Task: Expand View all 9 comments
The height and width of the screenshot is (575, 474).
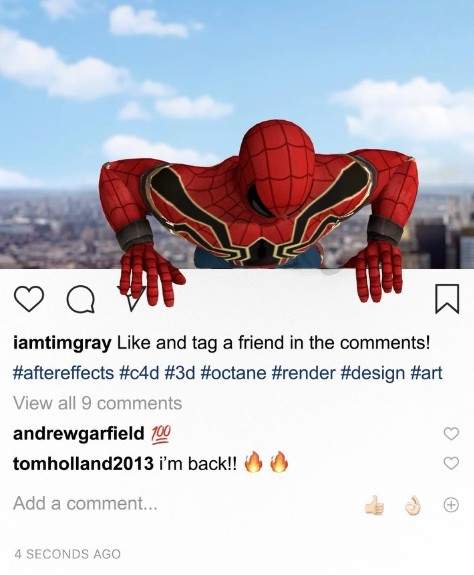Action: tap(98, 403)
